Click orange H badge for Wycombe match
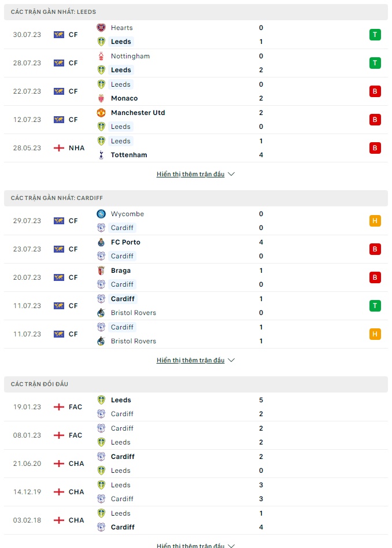The height and width of the screenshot is (548, 392). [x=375, y=221]
